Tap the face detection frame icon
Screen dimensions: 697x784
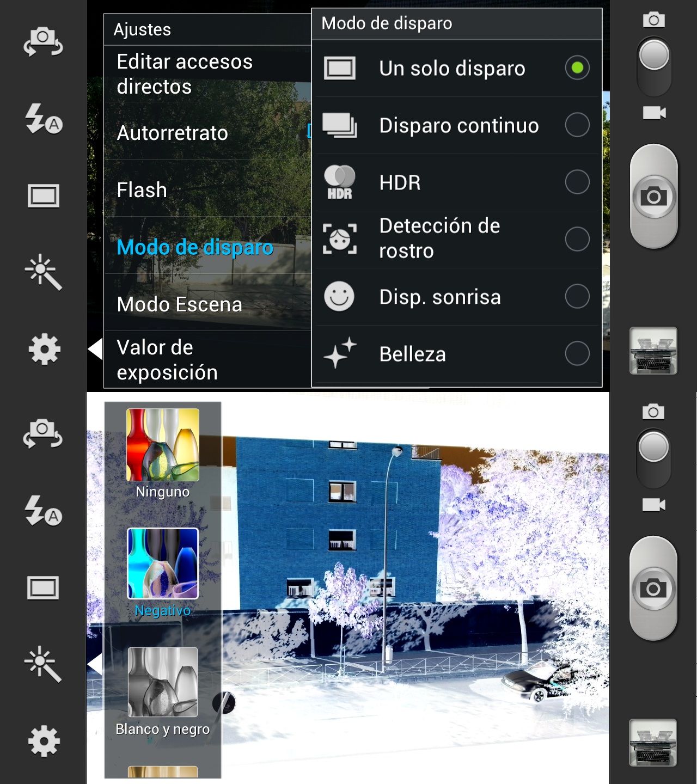(339, 239)
